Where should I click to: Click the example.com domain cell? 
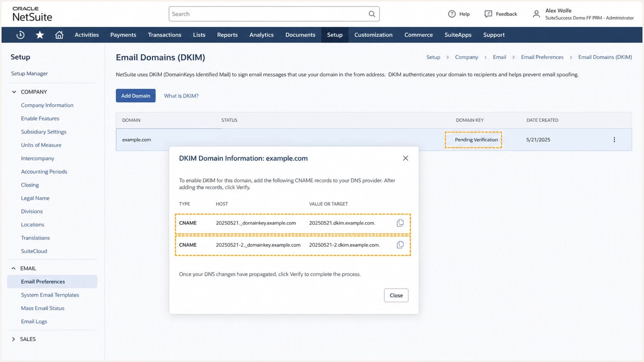[136, 140]
